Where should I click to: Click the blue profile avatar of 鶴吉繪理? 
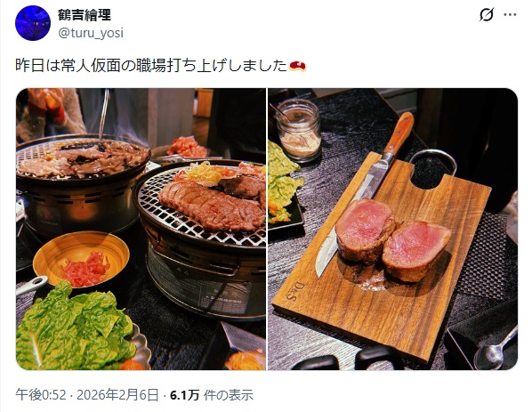33,23
